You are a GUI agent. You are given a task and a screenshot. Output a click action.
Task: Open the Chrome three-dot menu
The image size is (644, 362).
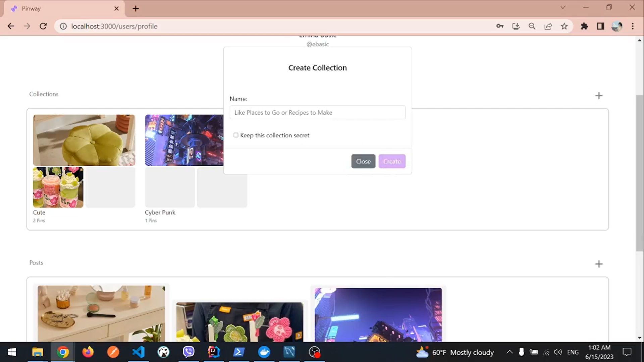coord(633,26)
